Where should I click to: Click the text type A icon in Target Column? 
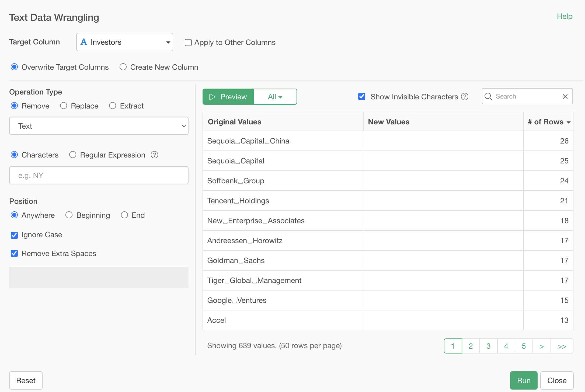pos(84,42)
